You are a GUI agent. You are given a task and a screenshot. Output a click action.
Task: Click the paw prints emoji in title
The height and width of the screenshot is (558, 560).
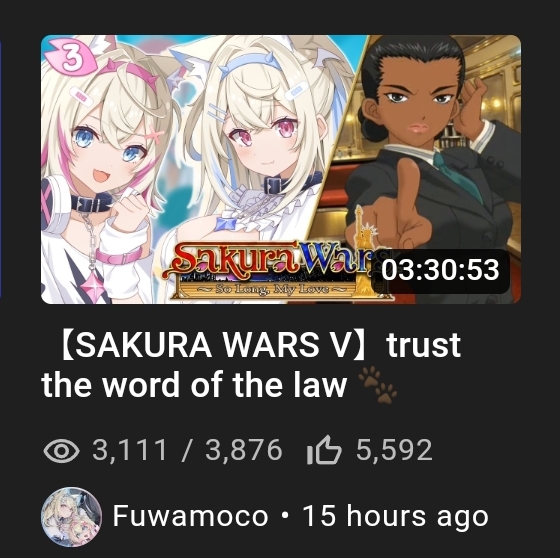click(378, 384)
